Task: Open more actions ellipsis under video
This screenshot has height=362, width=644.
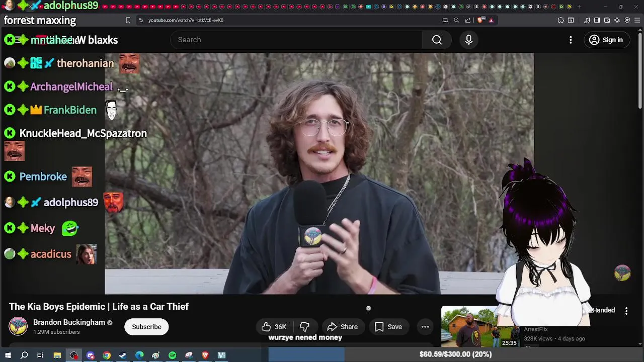Action: (x=425, y=327)
